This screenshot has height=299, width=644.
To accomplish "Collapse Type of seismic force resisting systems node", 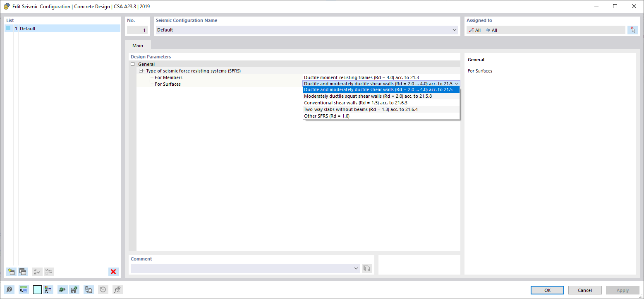I will 141,71.
